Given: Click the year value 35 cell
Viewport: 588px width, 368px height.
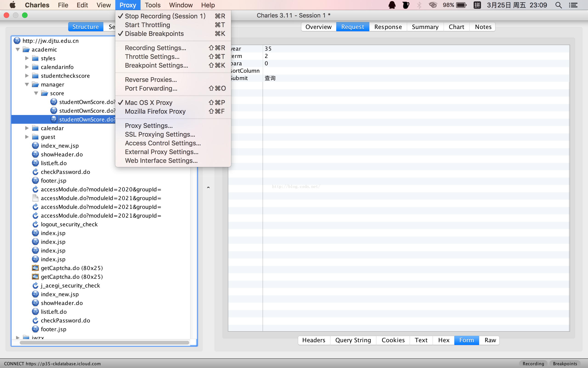Looking at the screenshot, I should click(x=416, y=49).
